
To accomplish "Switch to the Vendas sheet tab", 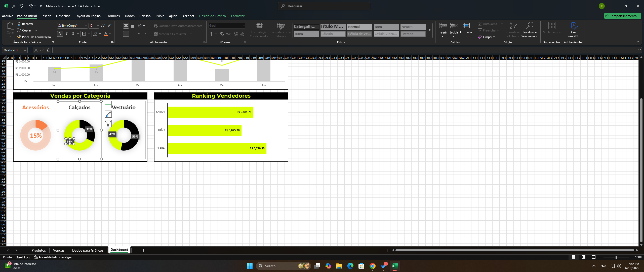I will point(59,250).
